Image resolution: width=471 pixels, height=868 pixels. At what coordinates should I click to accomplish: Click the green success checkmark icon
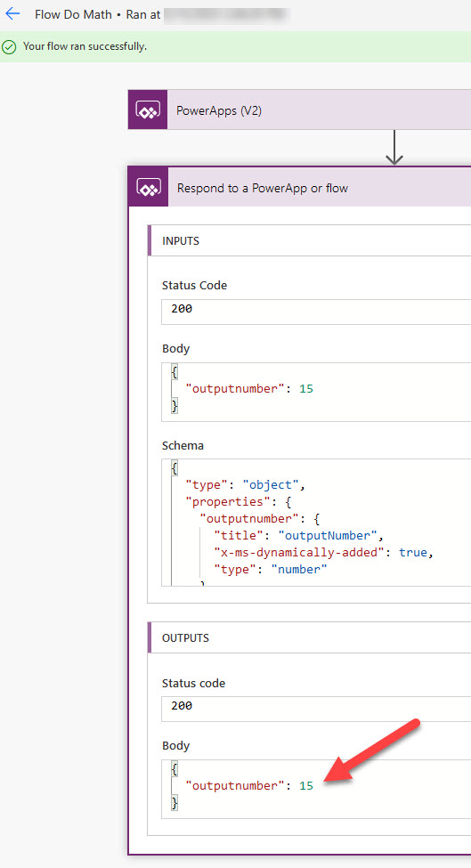tap(9, 46)
